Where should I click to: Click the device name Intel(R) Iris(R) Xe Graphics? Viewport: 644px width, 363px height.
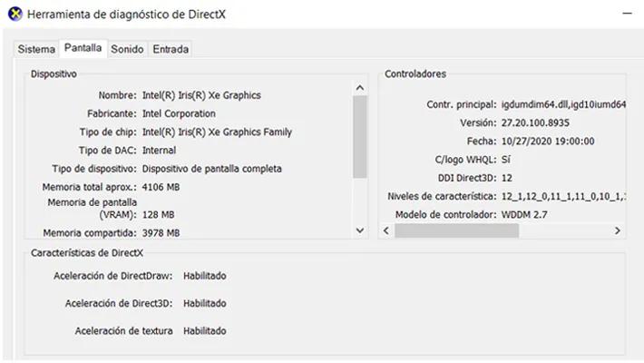click(201, 95)
